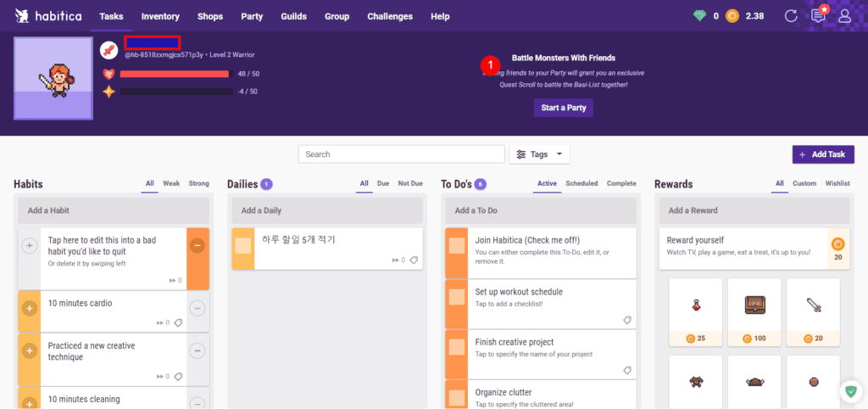
Task: Click the sync refresh icon
Action: 791,16
